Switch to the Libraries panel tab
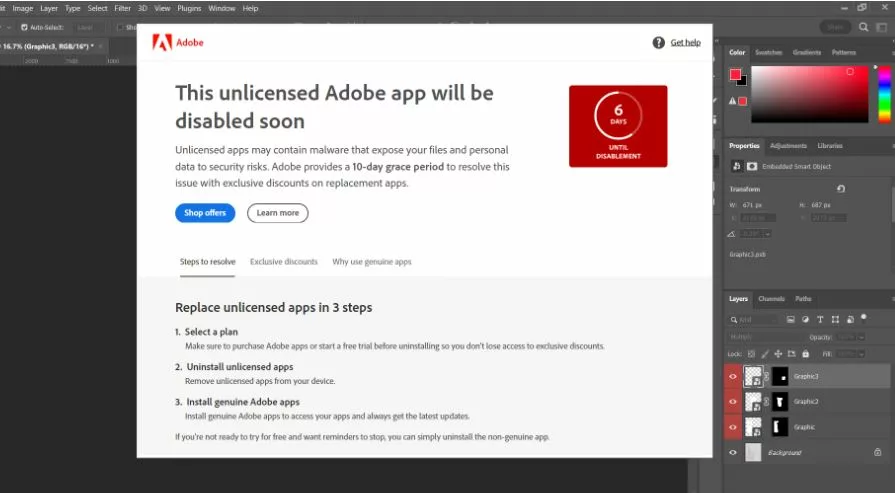Viewport: 895px width, 493px height. coord(830,146)
